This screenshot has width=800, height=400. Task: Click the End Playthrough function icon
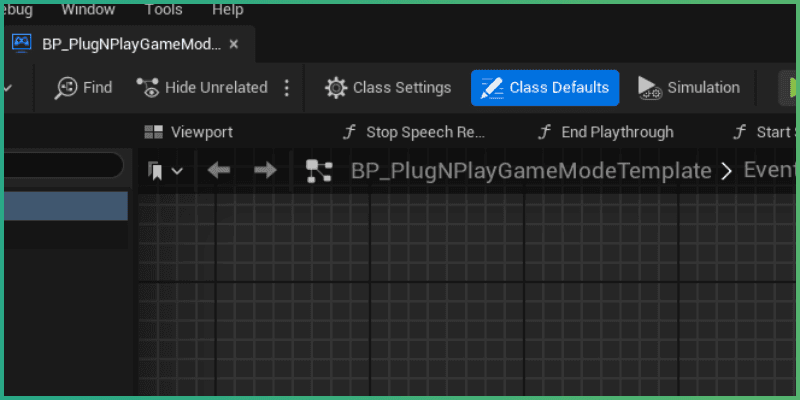pyautogui.click(x=544, y=133)
